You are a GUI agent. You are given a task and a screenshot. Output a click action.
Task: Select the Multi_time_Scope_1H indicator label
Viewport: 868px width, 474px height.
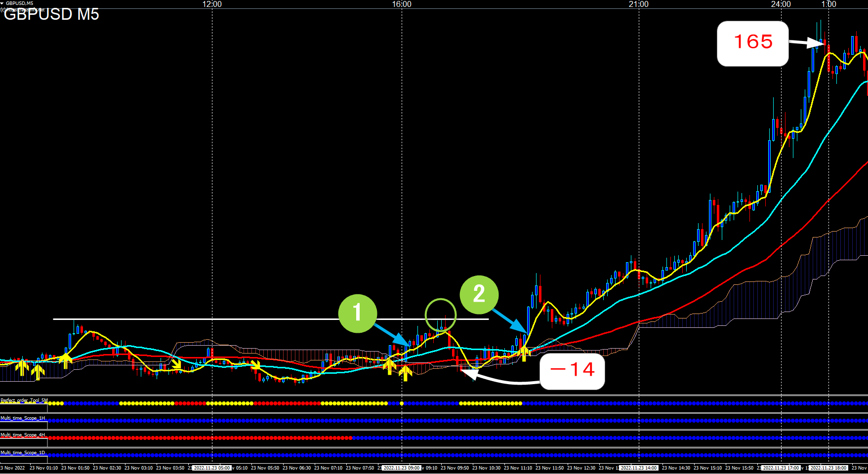[23, 418]
